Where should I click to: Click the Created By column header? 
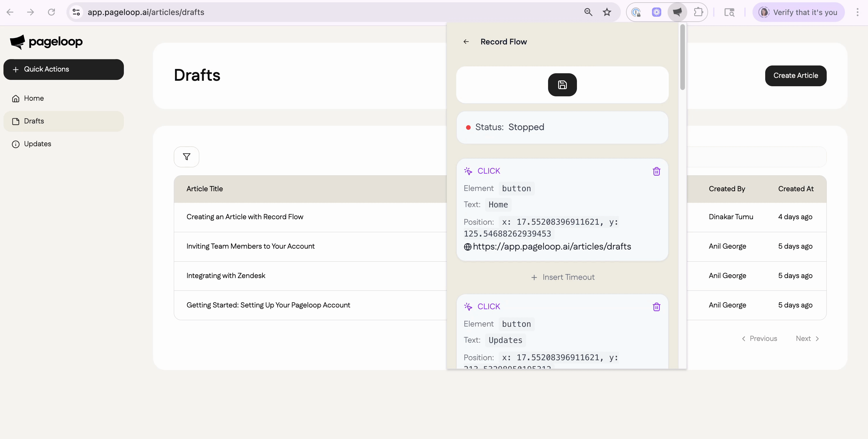[727, 189]
